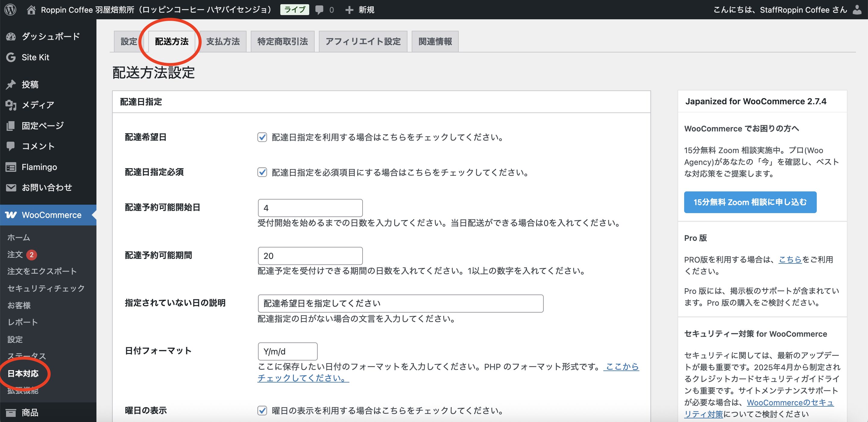Open the 特定商取引法 tab
Image resolution: width=868 pixels, height=422 pixels.
tap(282, 42)
